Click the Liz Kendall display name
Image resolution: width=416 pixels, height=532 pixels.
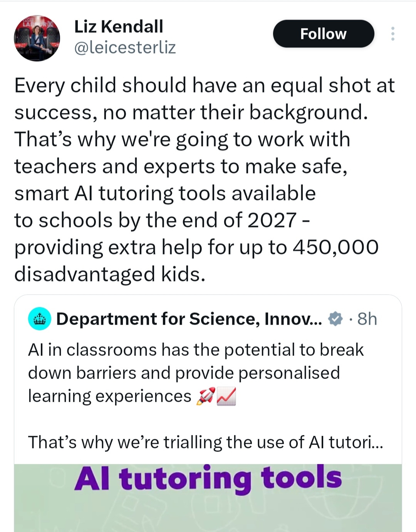click(119, 27)
